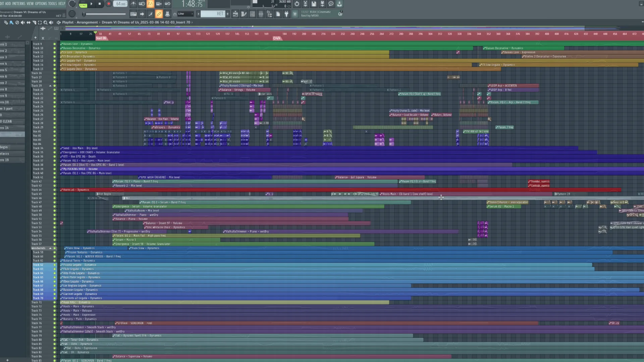
Task: Click the red Record button
Action: click(108, 4)
